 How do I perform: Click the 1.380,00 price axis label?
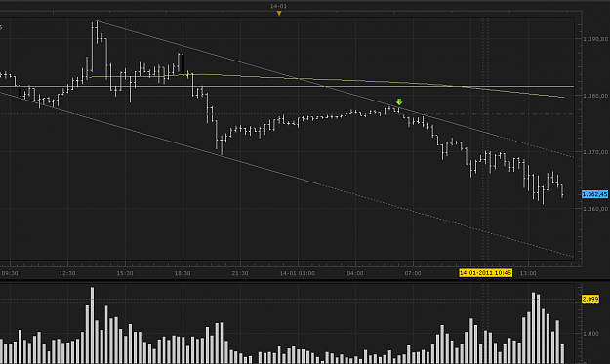click(595, 96)
